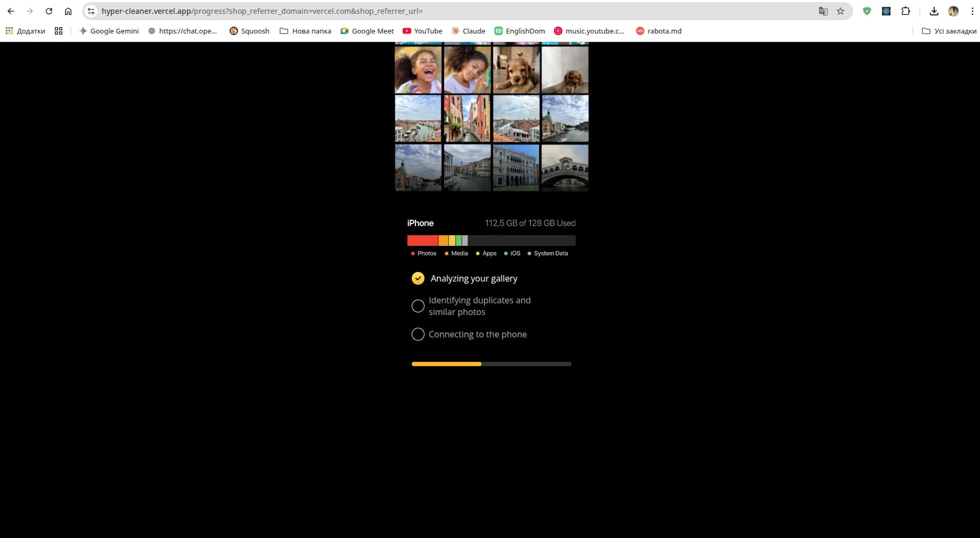Screen dimensions: 980x538
Task: Click the Connecting to the phone text
Action: point(478,334)
